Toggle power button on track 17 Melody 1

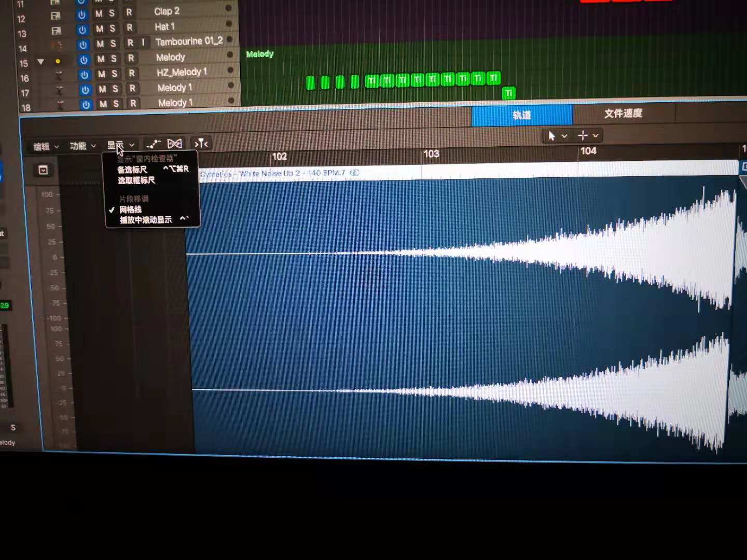click(x=85, y=90)
